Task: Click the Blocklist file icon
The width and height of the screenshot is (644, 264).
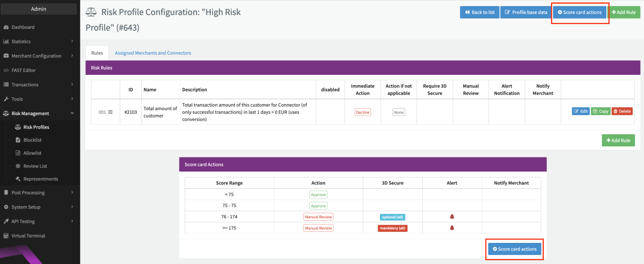Action: (18, 140)
